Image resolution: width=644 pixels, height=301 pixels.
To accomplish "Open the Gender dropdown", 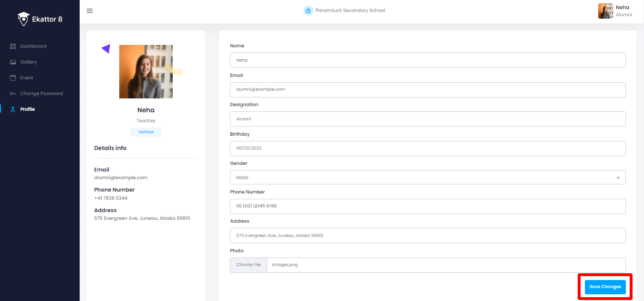I will click(427, 177).
